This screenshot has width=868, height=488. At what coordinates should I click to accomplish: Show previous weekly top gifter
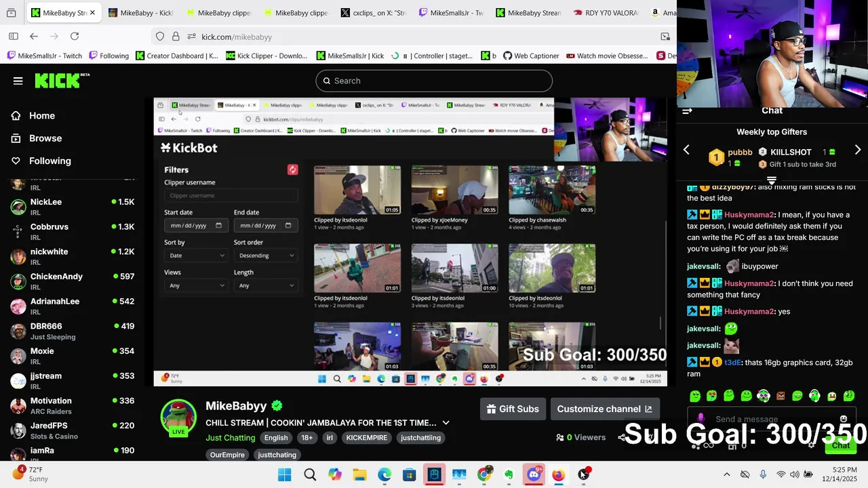[686, 150]
